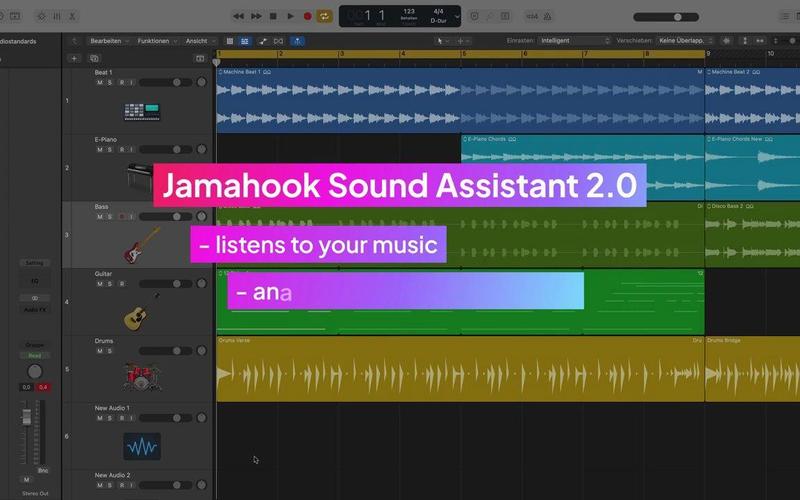Solo the Drums track
This screenshot has height=500, width=800.
pyautogui.click(x=110, y=351)
